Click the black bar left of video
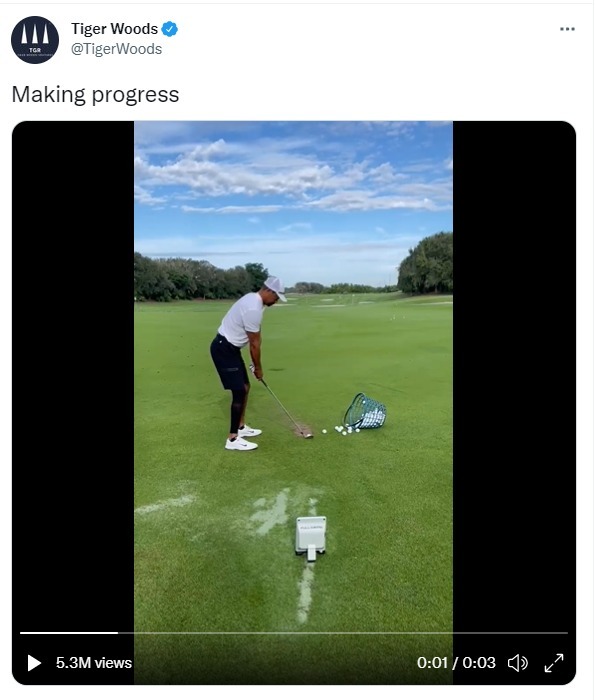Screen dimensions: 595x700 pos(73,375)
